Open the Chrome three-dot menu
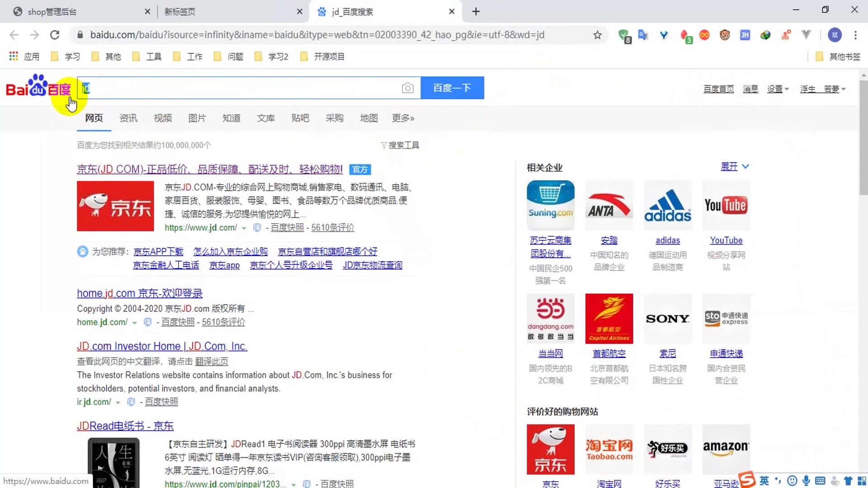The height and width of the screenshot is (488, 868). click(855, 35)
